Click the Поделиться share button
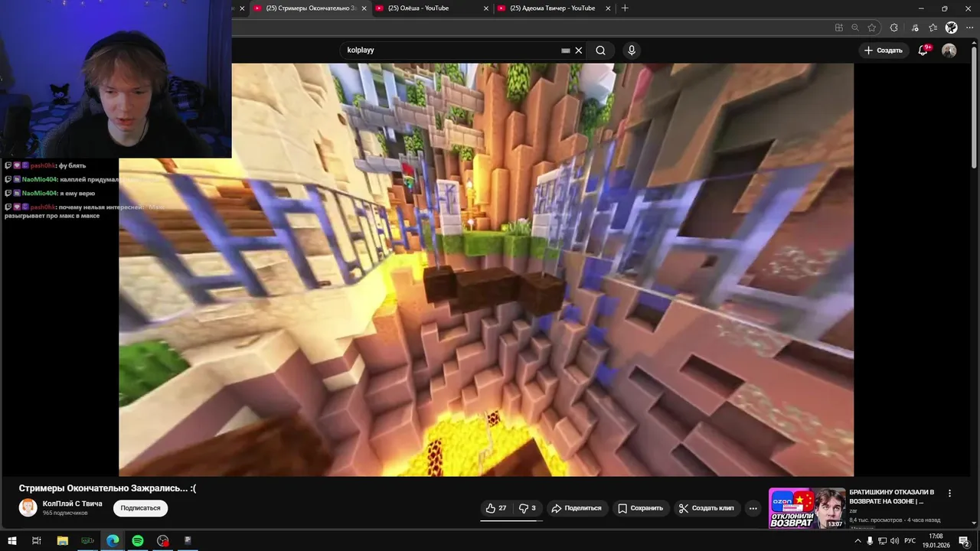The height and width of the screenshot is (551, 980). click(577, 508)
